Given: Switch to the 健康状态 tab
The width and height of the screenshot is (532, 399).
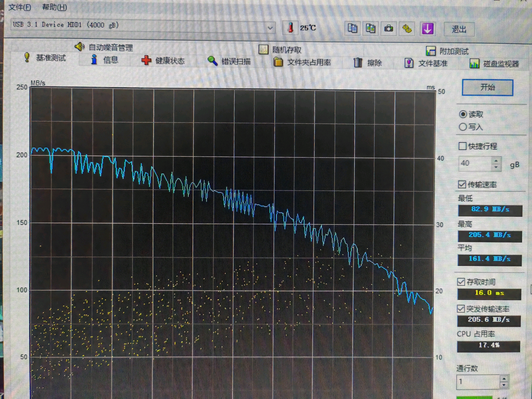Looking at the screenshot, I should click(163, 61).
